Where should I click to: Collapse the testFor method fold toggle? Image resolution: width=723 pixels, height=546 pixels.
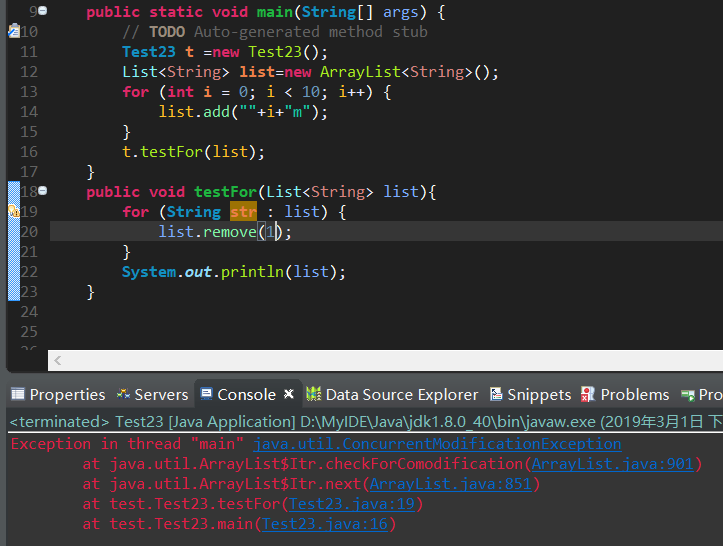pos(42,190)
